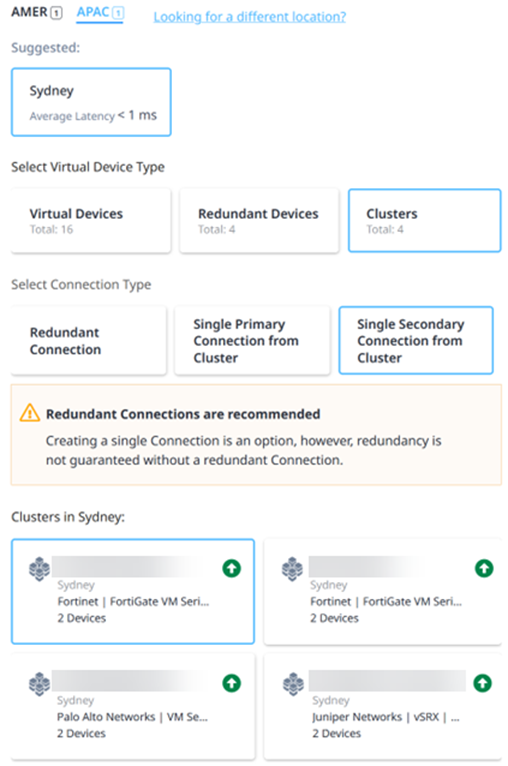Screen dimensions: 508x766
Task: Open the Looking for a different location link
Action: (x=250, y=17)
